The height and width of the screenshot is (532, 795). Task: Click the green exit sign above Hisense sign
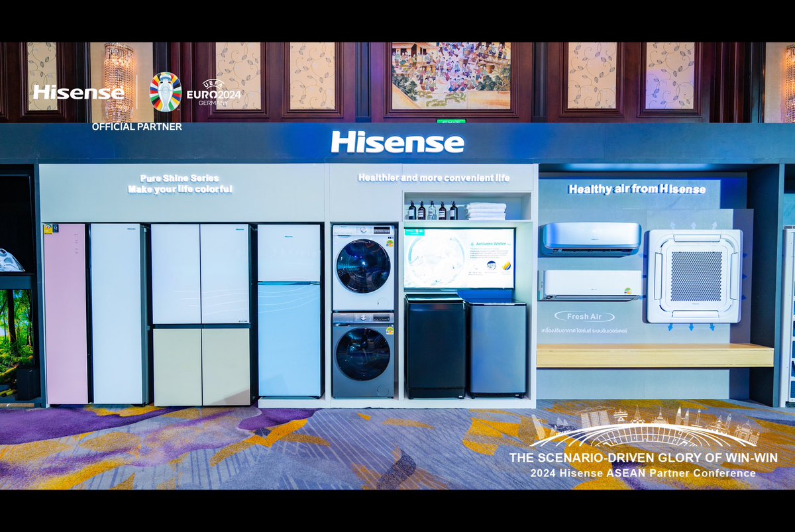[450, 121]
